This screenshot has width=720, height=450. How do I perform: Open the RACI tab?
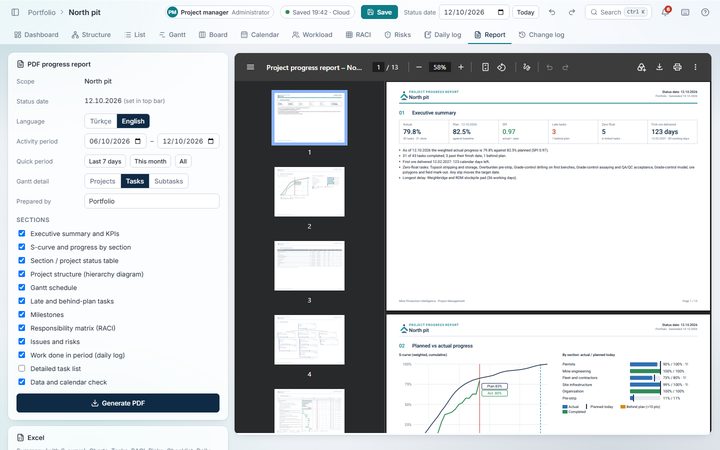[358, 34]
